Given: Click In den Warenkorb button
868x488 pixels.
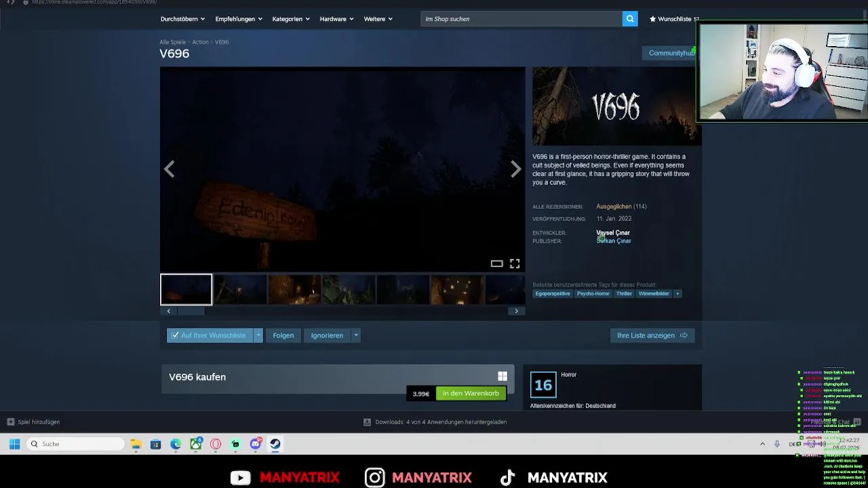Looking at the screenshot, I should (x=471, y=393).
